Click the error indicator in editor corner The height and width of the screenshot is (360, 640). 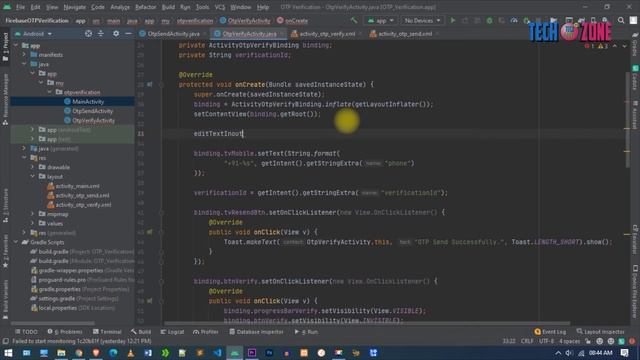tap(589, 47)
